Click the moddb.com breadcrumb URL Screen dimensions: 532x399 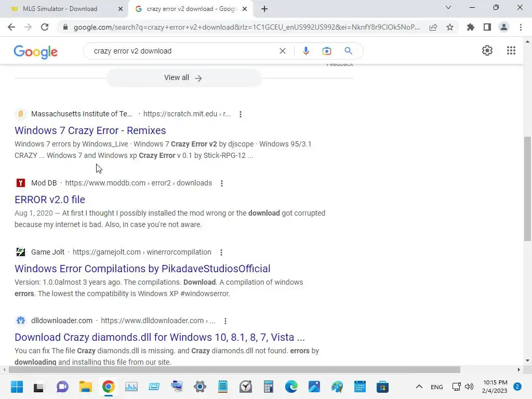pyautogui.click(x=138, y=183)
